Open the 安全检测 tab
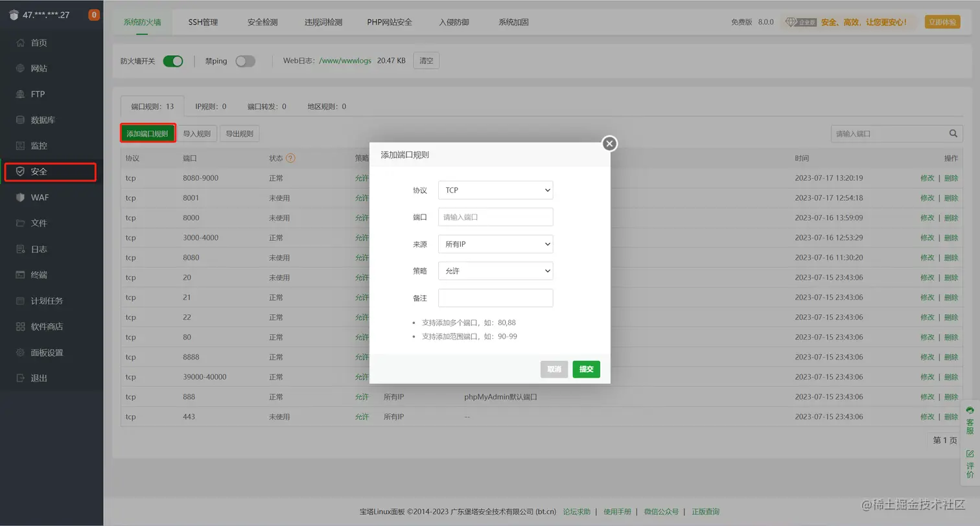This screenshot has height=526, width=980. pyautogui.click(x=262, y=22)
